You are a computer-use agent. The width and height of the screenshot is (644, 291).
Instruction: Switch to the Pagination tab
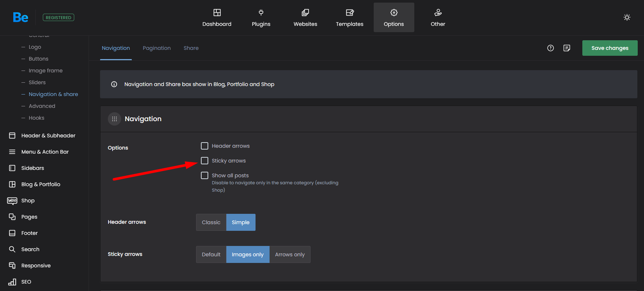click(157, 48)
